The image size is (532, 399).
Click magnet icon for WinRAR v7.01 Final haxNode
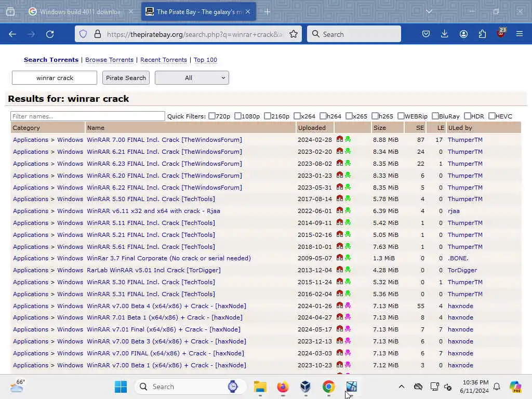340,329
